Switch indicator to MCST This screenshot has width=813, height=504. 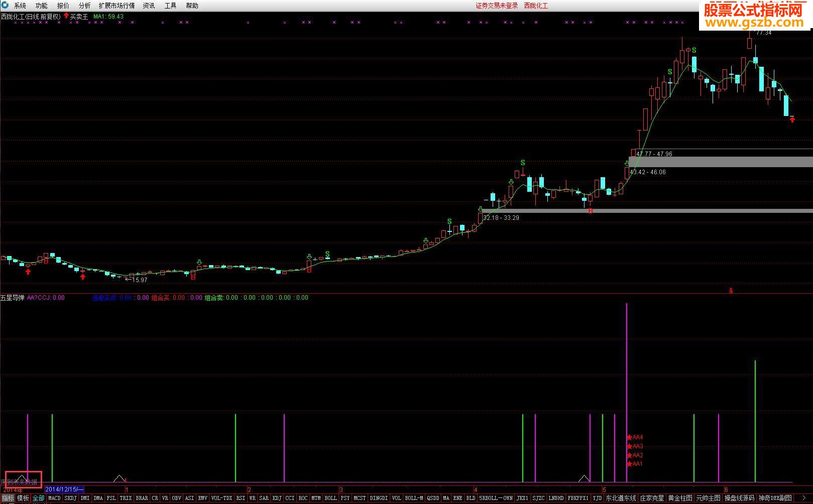tap(360, 498)
